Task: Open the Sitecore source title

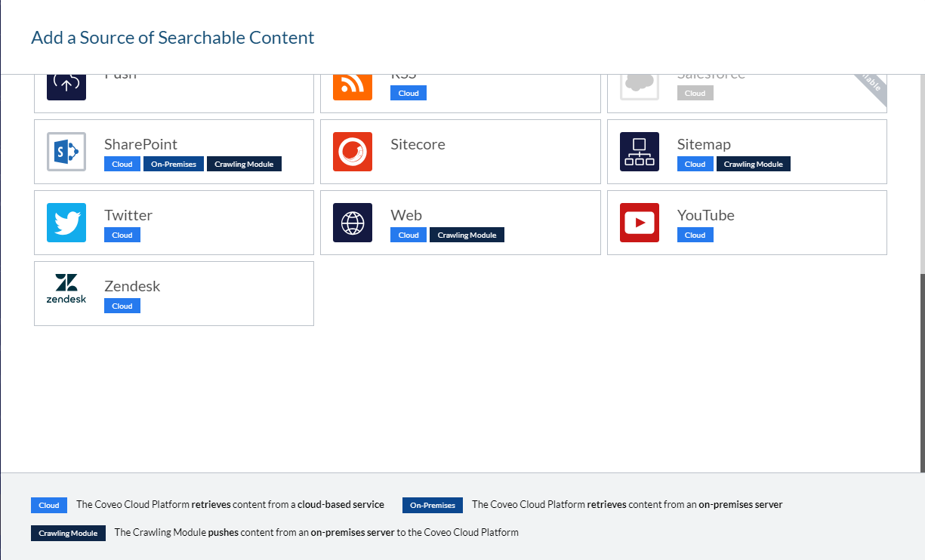Action: [418, 144]
